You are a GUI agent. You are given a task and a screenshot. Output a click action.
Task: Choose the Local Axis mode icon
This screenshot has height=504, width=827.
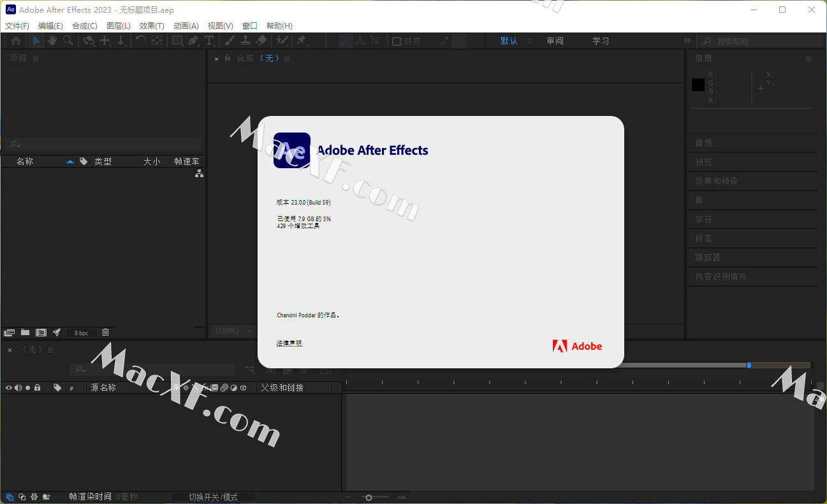pyautogui.click(x=345, y=41)
